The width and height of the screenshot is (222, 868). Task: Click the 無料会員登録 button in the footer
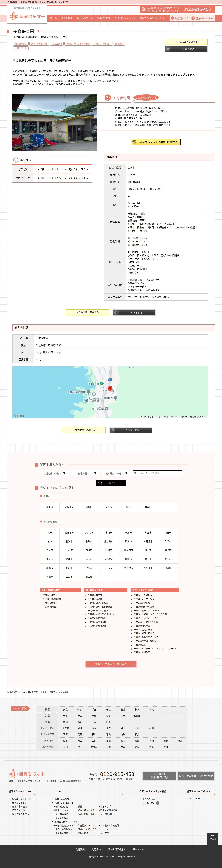pos(159,776)
